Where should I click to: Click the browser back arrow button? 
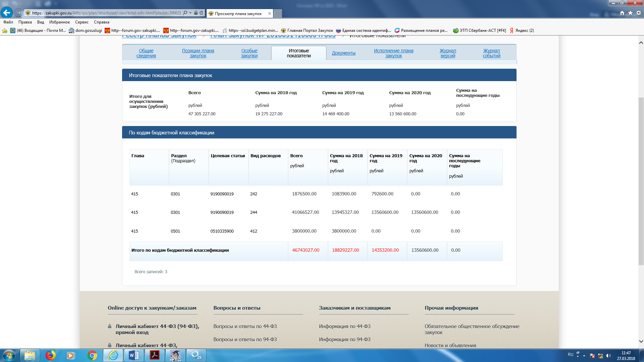[7, 13]
